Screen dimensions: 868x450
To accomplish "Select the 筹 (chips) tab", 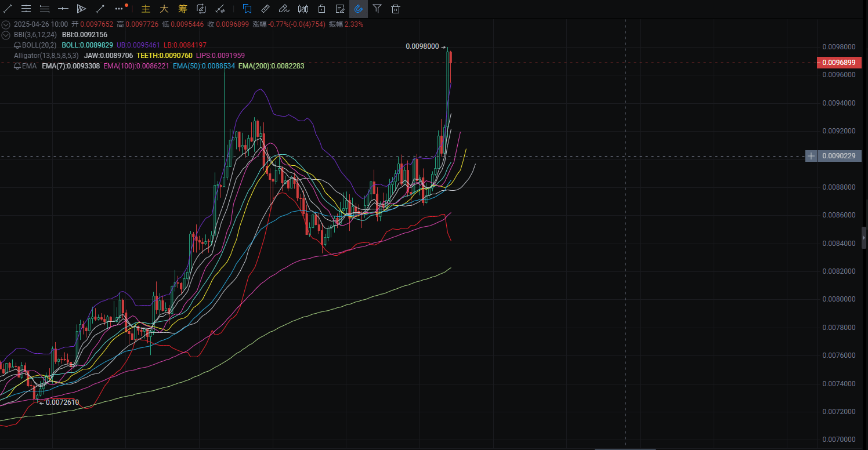I will point(183,9).
